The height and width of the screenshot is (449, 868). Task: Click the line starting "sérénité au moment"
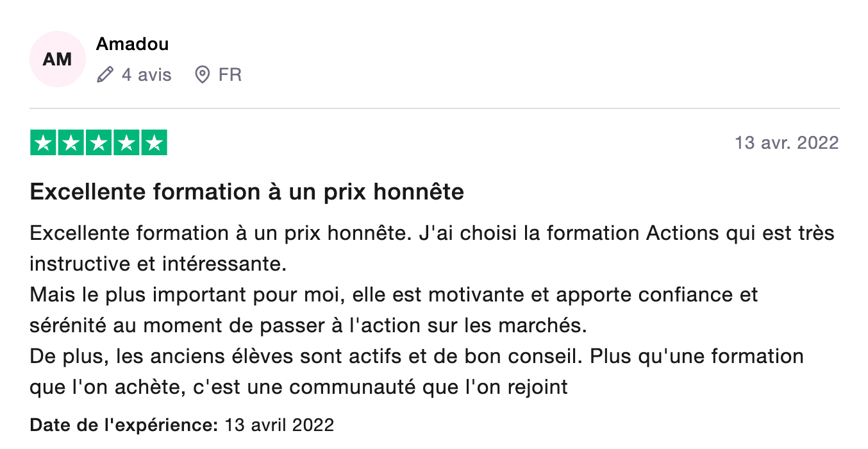tap(308, 325)
